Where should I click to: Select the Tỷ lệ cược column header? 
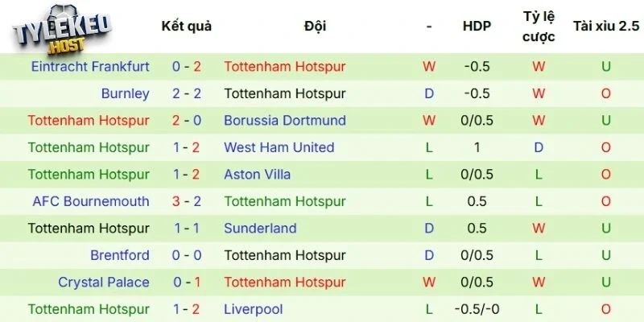(x=539, y=27)
